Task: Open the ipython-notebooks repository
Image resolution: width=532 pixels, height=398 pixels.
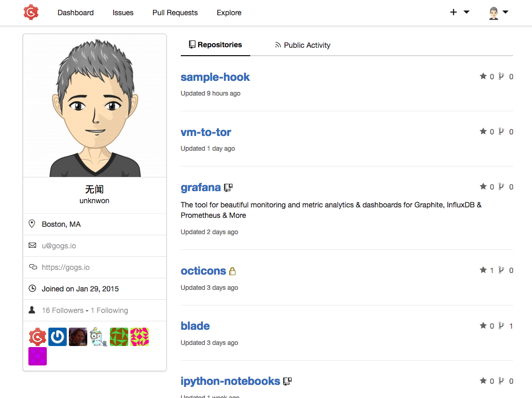Action: [x=230, y=381]
